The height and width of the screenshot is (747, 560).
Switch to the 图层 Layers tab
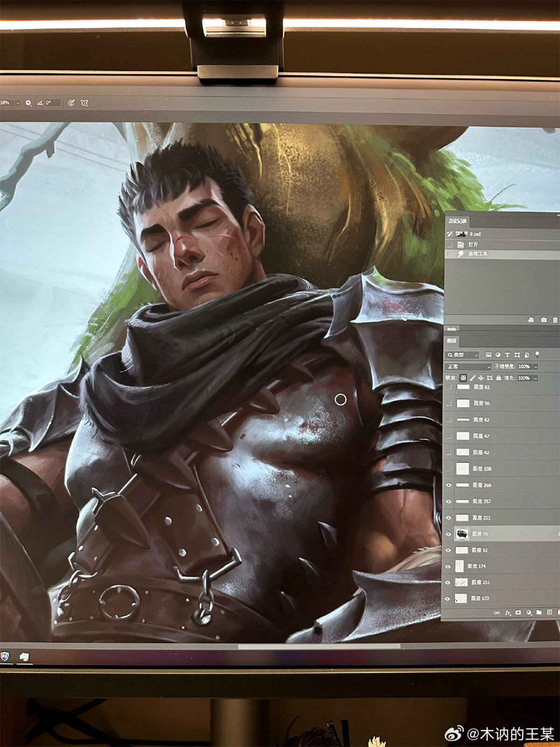[x=452, y=341]
